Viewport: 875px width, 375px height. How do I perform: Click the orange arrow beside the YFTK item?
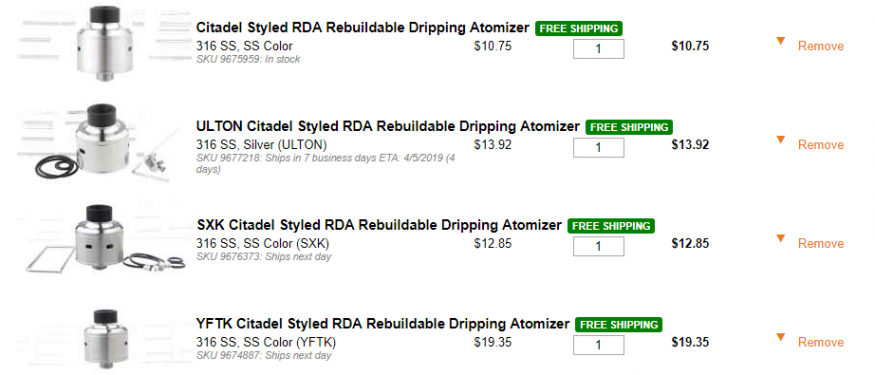(781, 337)
